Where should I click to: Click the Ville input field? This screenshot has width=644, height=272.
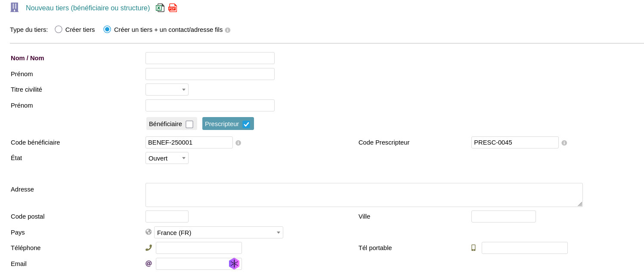coord(503,216)
